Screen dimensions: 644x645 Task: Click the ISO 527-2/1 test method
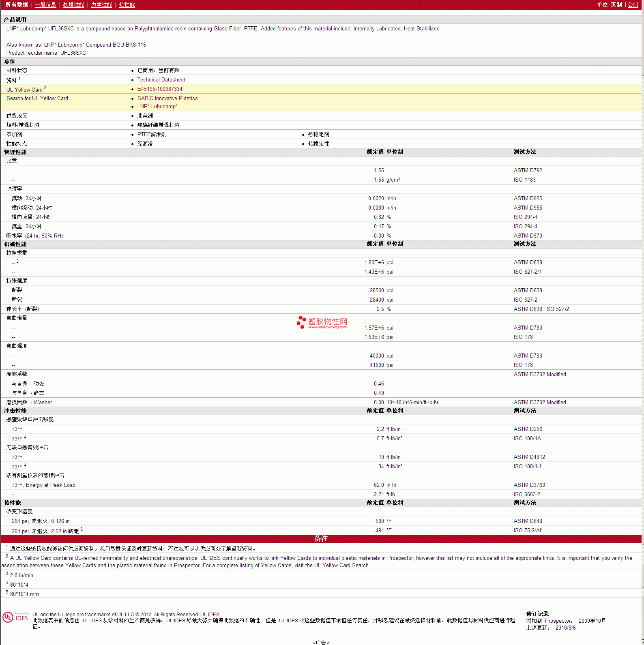pyautogui.click(x=527, y=272)
